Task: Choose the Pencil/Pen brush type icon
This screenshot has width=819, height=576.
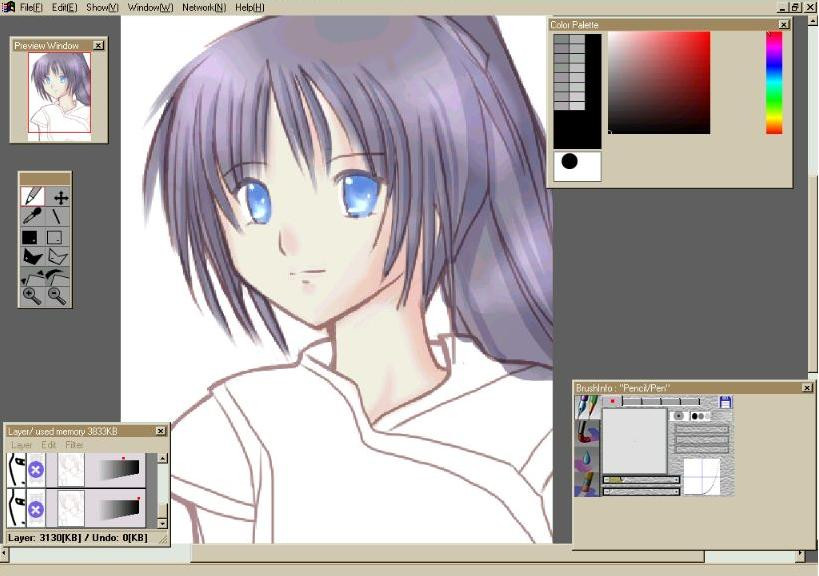Action: coord(587,407)
